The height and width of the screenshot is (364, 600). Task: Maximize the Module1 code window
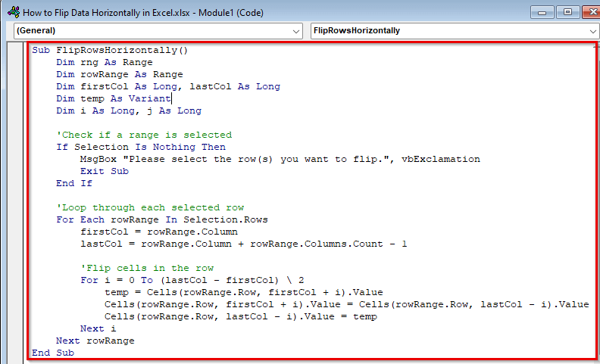pos(567,12)
